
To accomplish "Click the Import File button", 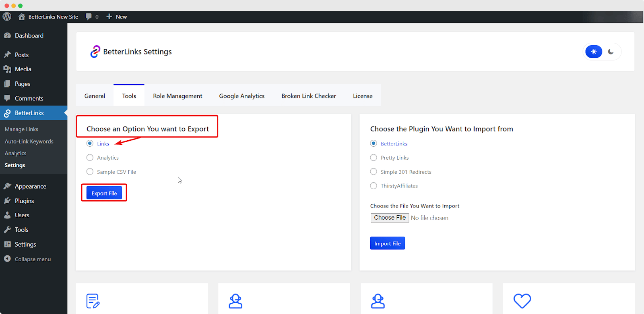I will point(388,243).
